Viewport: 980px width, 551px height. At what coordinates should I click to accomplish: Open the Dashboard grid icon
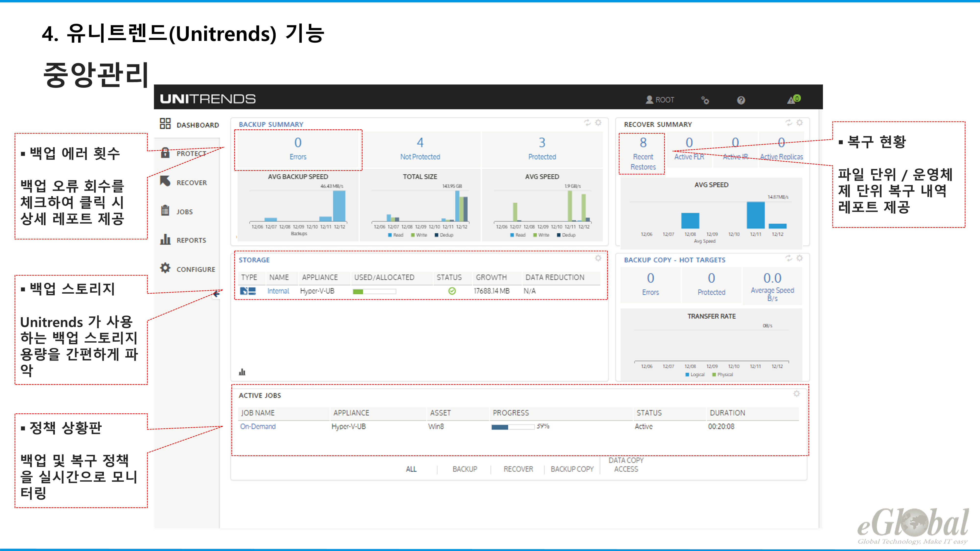[x=165, y=124]
